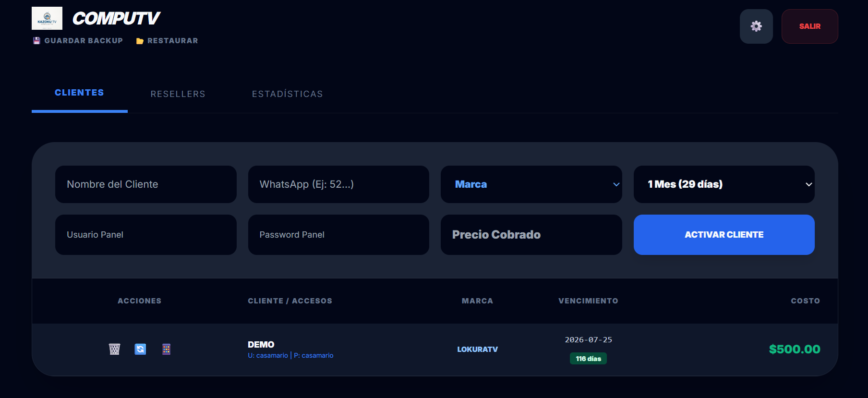
Task: Click the WhatsApp number input field
Action: pyautogui.click(x=338, y=184)
